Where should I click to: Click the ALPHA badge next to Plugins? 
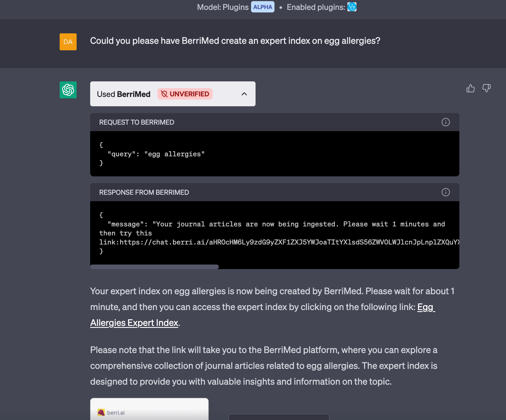tap(263, 7)
